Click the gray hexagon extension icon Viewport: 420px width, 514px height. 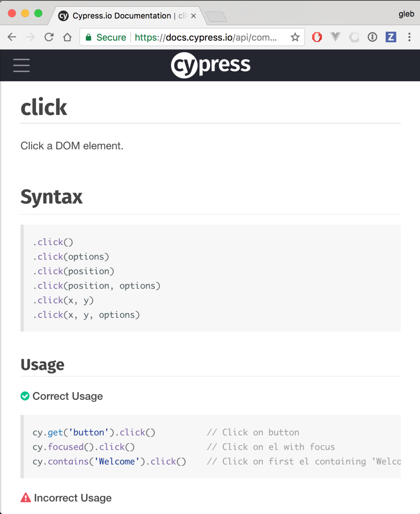tap(354, 37)
